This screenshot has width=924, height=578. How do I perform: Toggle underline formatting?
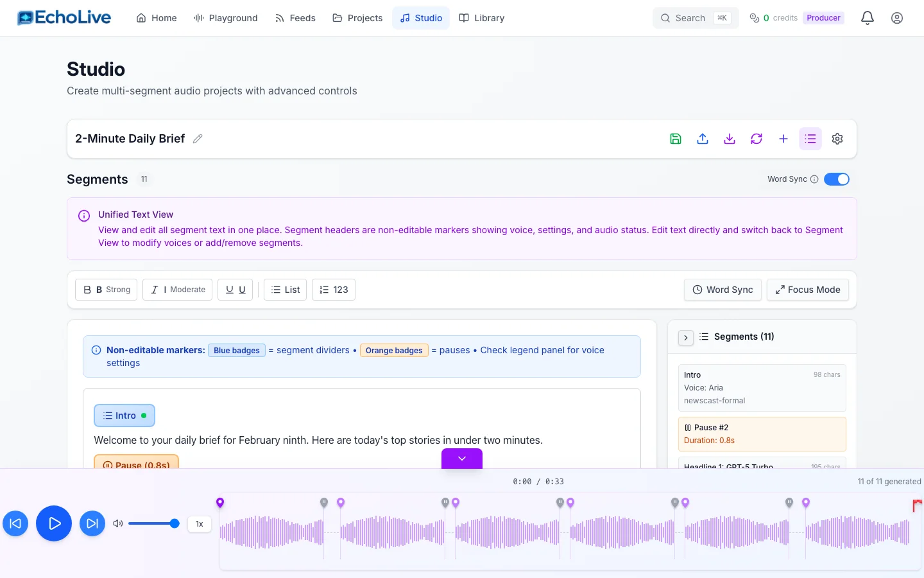(x=235, y=290)
